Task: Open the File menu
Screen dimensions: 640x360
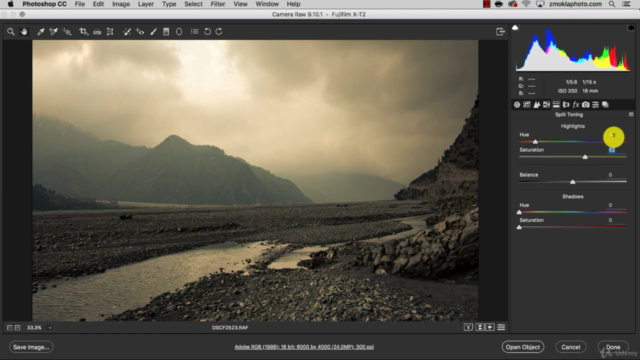Action: click(80, 4)
